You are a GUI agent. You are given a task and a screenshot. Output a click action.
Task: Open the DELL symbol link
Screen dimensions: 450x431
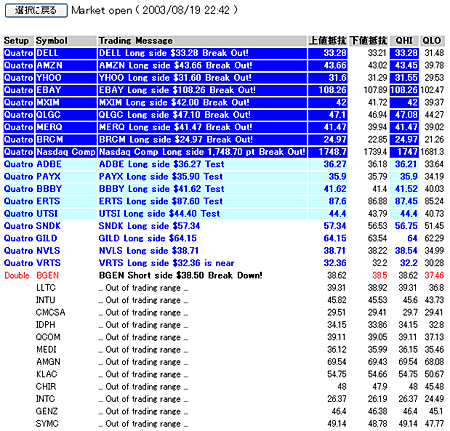point(47,53)
